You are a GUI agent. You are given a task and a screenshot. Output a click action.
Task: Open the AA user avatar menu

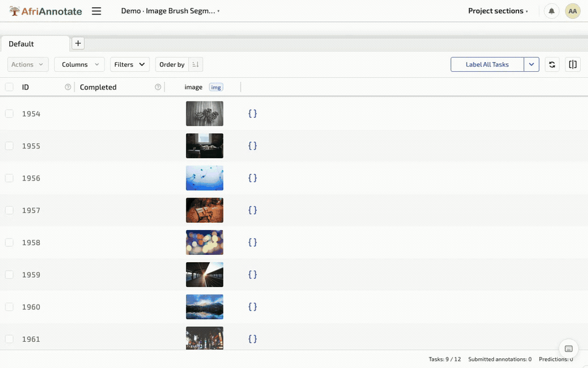click(572, 11)
